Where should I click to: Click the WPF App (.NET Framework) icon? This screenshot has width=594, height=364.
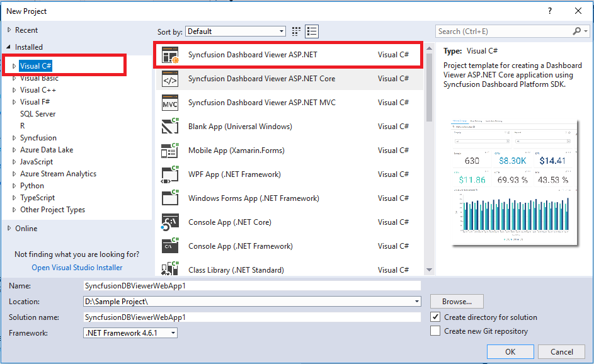coord(171,174)
